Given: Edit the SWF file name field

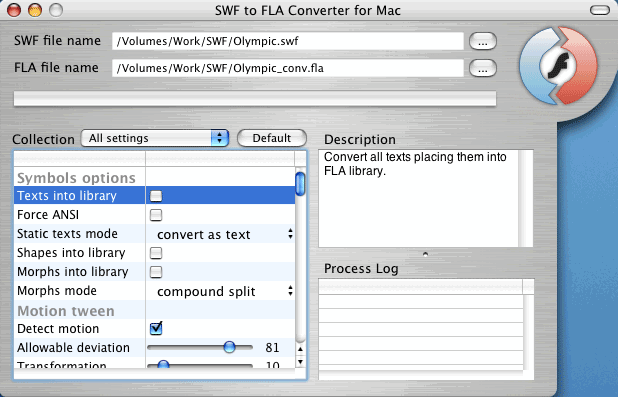Looking at the screenshot, I should click(x=288, y=41).
